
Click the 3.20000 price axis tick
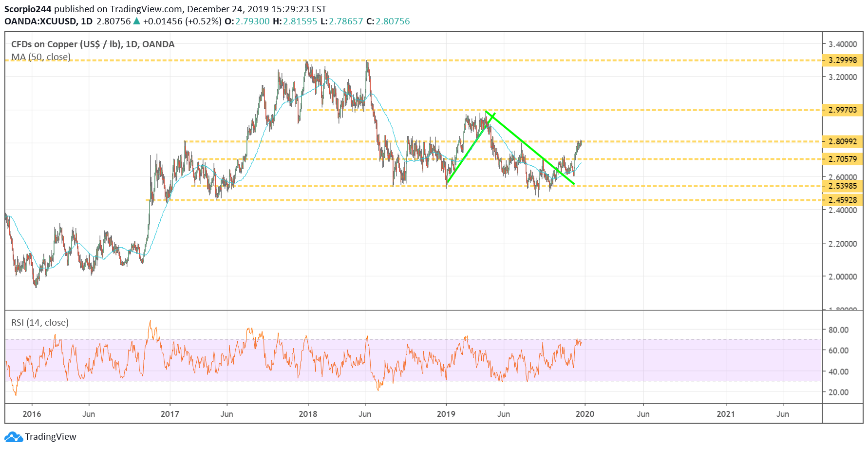843,77
